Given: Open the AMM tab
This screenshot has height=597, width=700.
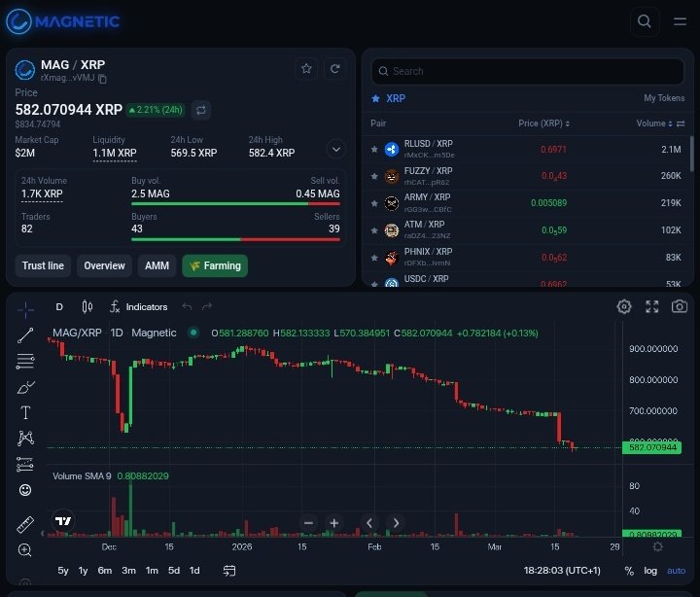Looking at the screenshot, I should [x=157, y=265].
